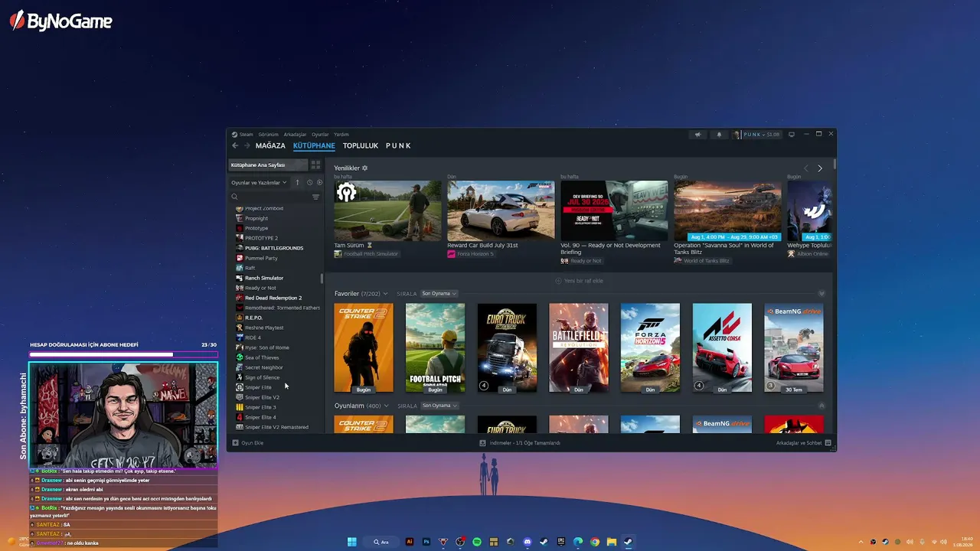Open Counter-Strike 2 in Favoriler shelf
Screen dimensions: 980x551
pyautogui.click(x=364, y=348)
